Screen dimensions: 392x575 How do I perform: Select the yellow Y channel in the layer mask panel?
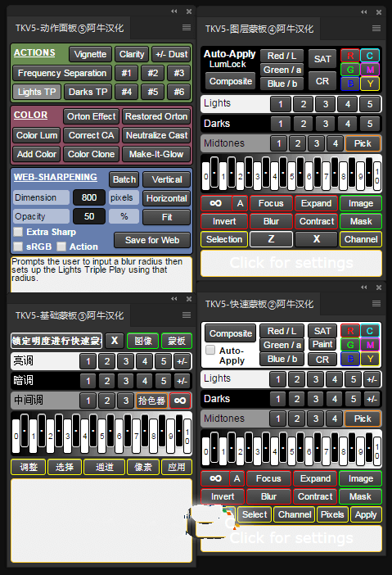tap(370, 84)
